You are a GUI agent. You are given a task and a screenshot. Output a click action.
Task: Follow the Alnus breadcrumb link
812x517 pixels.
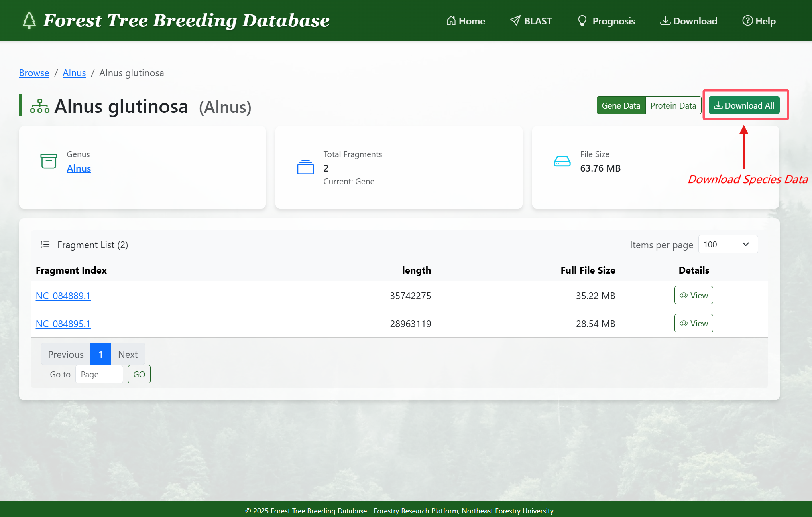coord(74,73)
